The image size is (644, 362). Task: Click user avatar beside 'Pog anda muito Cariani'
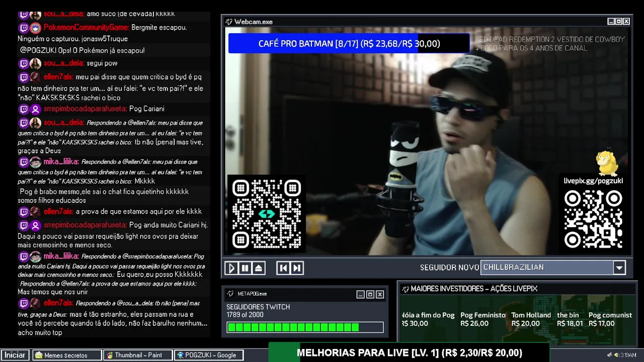pos(35,225)
